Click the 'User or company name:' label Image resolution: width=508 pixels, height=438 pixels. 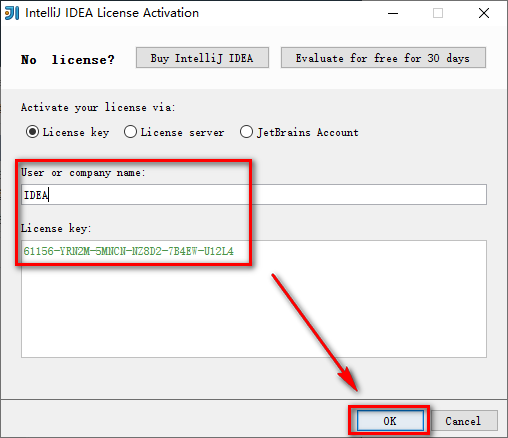(x=83, y=173)
